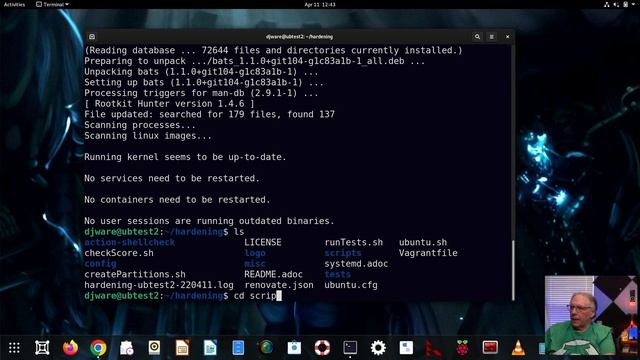Open the Activities overview
Image resolution: width=640 pixels, height=360 pixels.
tap(14, 4)
